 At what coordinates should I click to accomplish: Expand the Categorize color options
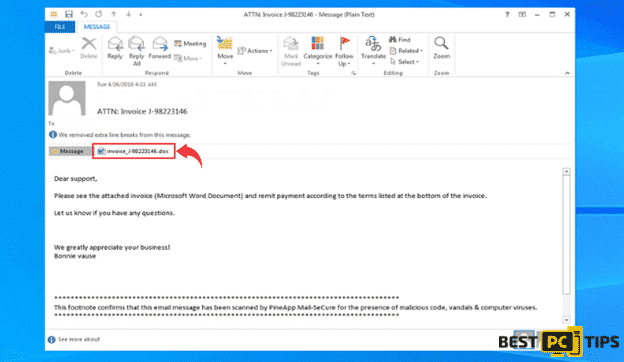tap(318, 51)
